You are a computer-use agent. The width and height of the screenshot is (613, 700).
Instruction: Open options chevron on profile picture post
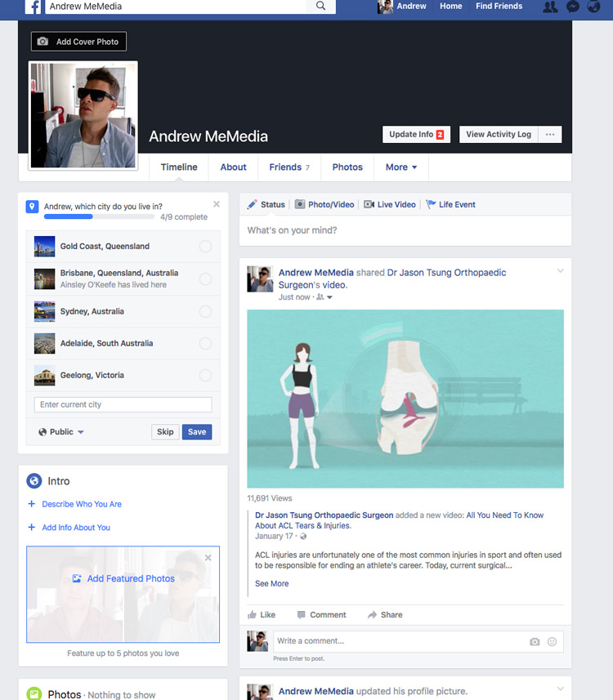tap(560, 689)
